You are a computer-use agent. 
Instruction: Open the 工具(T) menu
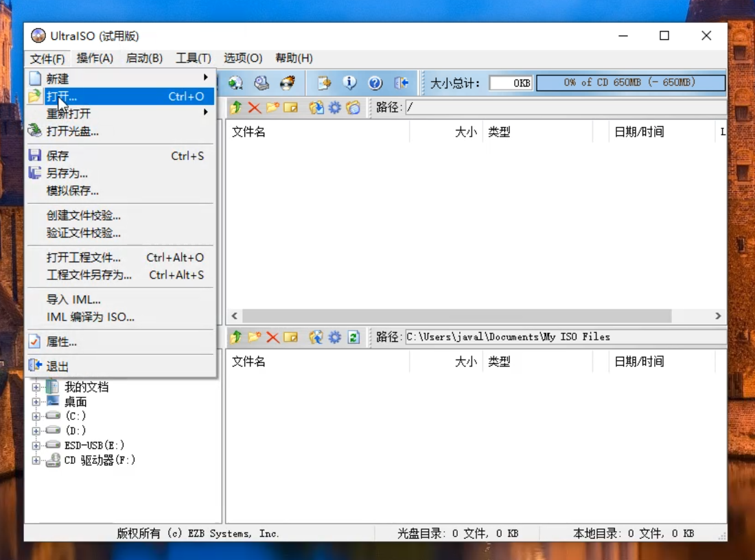click(193, 58)
